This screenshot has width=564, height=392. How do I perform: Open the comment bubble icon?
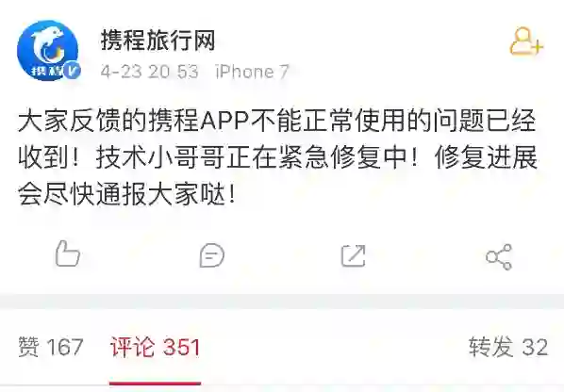tap(212, 255)
